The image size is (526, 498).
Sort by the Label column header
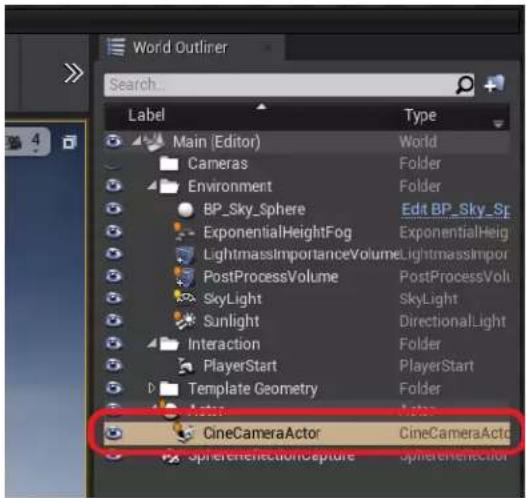tap(146, 115)
